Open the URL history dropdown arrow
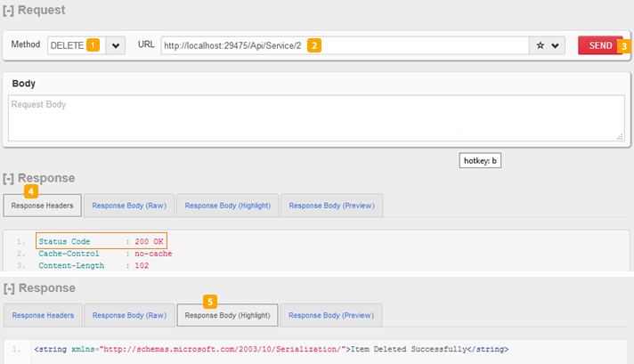This screenshot has width=634, height=364. [x=555, y=45]
